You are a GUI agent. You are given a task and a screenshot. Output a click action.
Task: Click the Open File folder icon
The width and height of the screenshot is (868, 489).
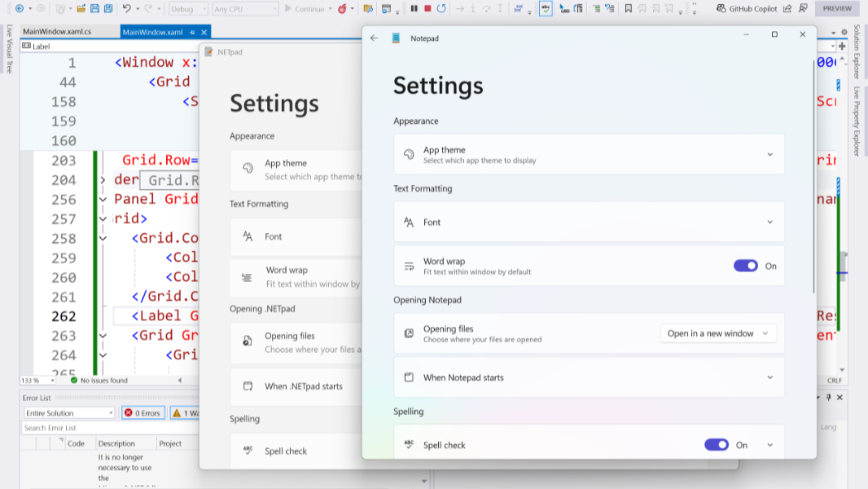pos(81,8)
